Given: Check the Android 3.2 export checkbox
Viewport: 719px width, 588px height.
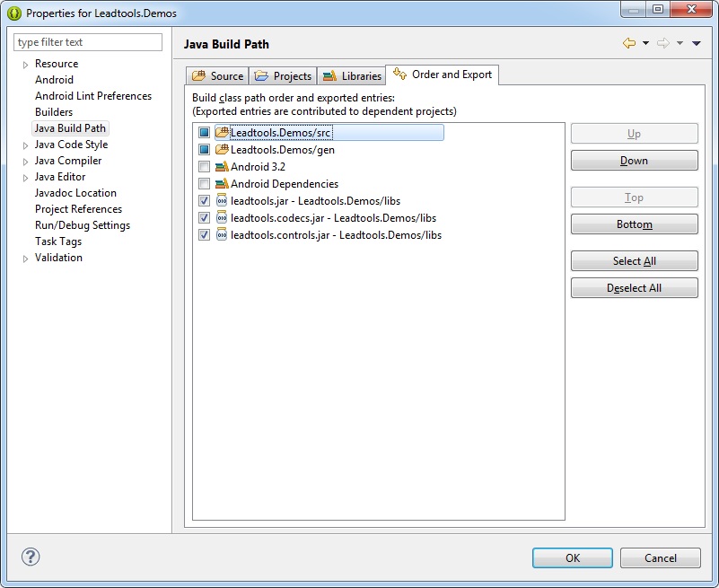Looking at the screenshot, I should 204,166.
